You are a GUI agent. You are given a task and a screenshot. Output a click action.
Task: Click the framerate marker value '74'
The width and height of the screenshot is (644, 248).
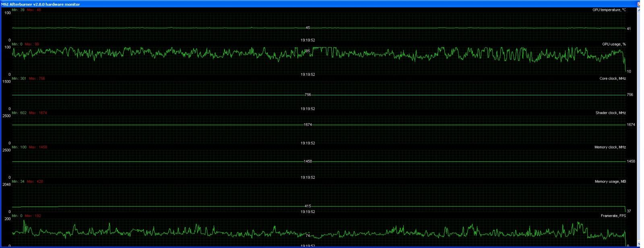(x=308, y=236)
